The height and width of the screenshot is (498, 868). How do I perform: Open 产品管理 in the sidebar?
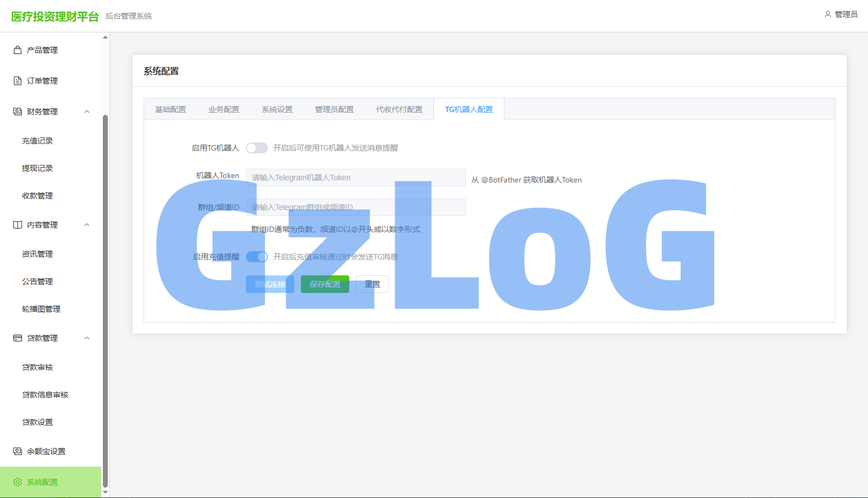point(51,50)
